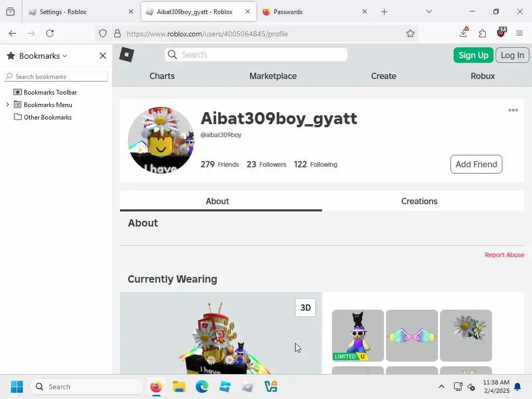
Task: Open a new browser tab
Action: [x=384, y=12]
